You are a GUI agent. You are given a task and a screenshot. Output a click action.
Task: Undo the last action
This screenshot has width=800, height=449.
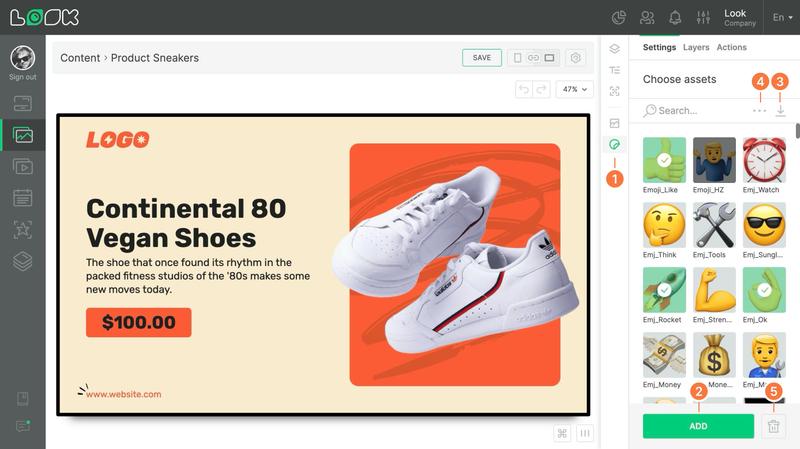point(524,89)
